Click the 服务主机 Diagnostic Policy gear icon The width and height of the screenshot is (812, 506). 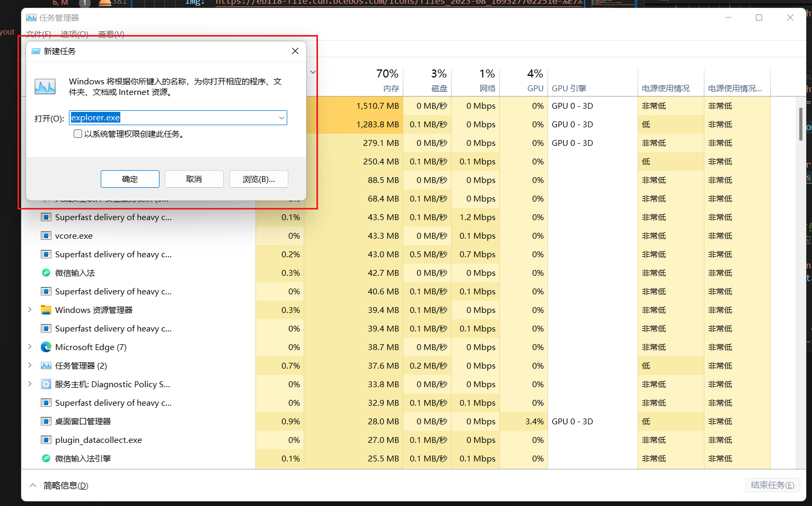click(46, 384)
